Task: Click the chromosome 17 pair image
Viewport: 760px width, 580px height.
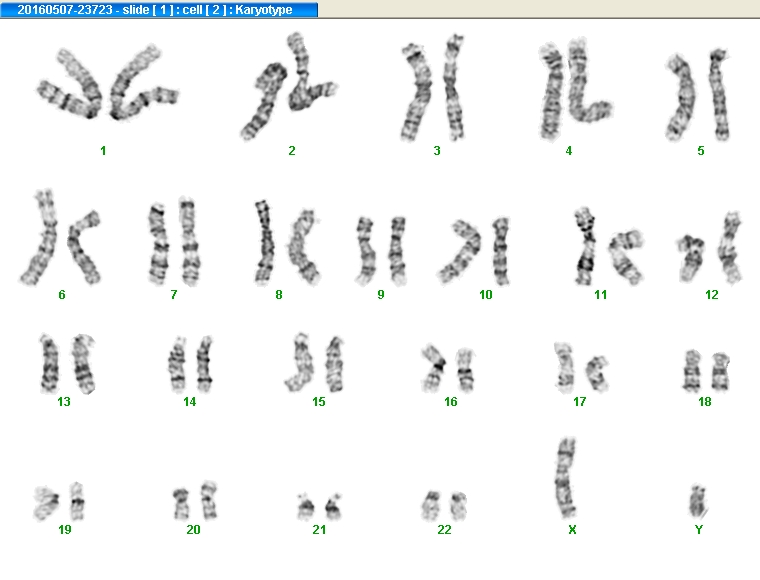Action: (581, 368)
